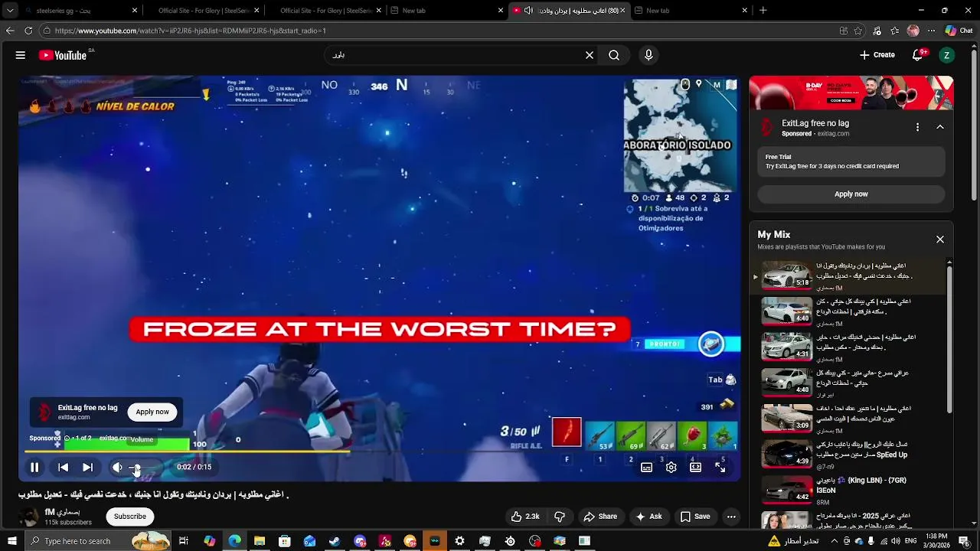Switch to the New tab after SteelSeries tabs
Viewport: 980px width, 551px height.
448,11
